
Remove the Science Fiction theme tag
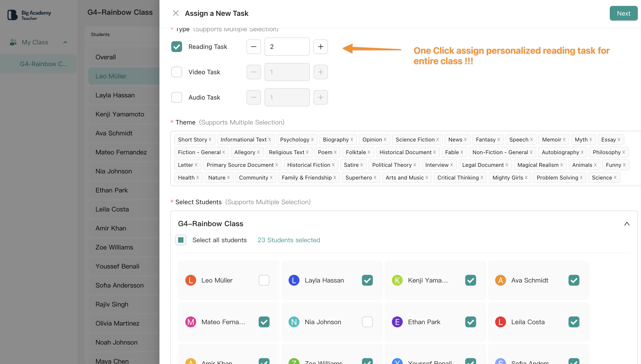click(438, 139)
